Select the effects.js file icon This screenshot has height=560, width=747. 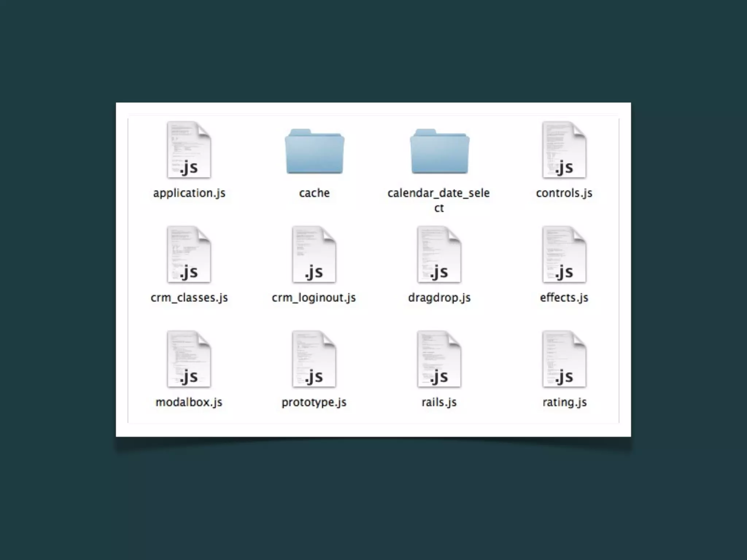click(x=564, y=254)
